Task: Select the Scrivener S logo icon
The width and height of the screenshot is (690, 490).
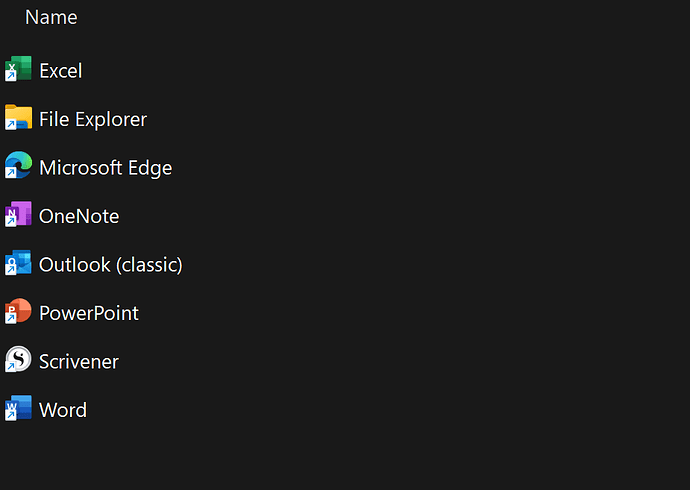Action: pyautogui.click(x=18, y=359)
